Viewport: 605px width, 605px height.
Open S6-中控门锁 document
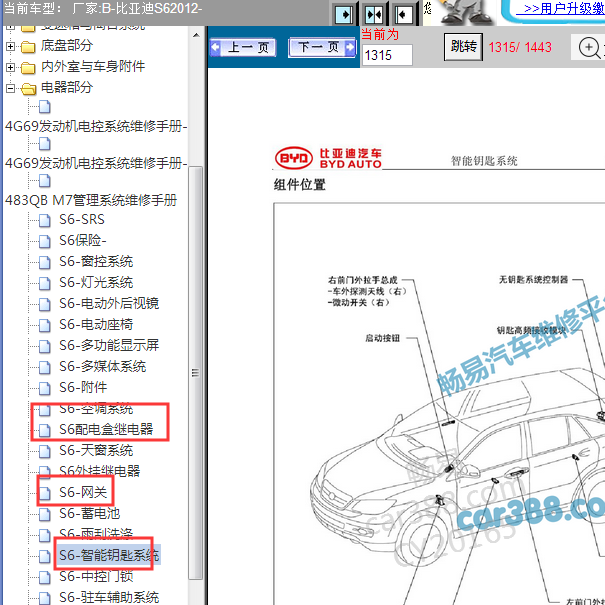click(96, 576)
